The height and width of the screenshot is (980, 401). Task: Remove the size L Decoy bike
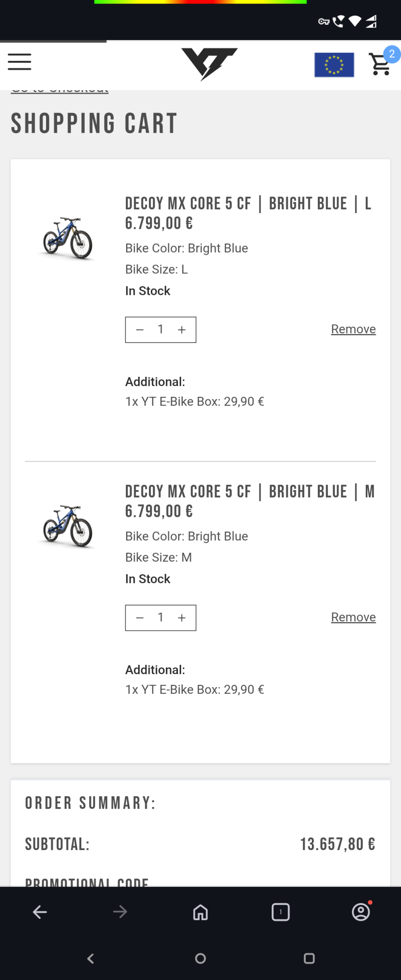[353, 329]
